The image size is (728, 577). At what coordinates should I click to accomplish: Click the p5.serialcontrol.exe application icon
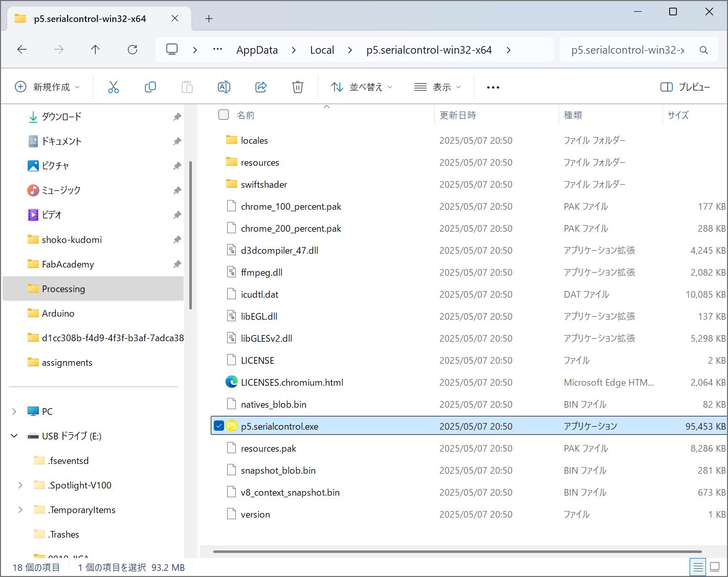click(x=232, y=426)
